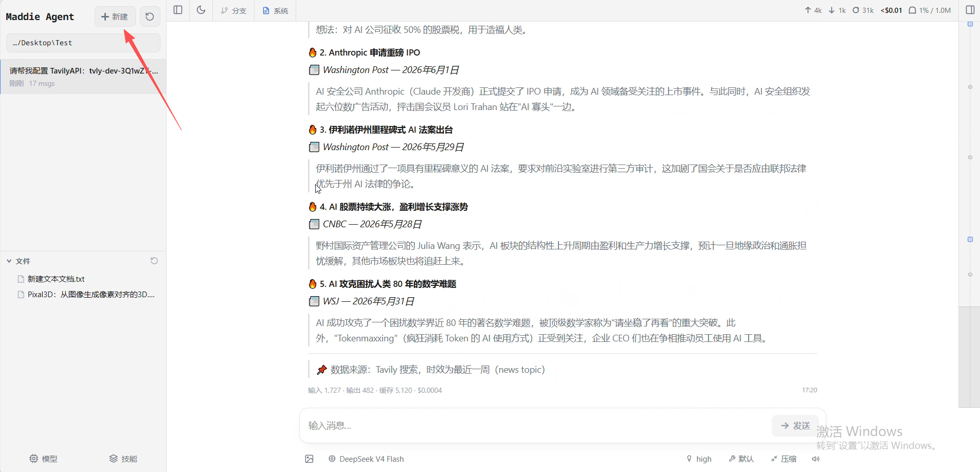
Task: Switch to dark mode with moon icon
Action: (201, 10)
